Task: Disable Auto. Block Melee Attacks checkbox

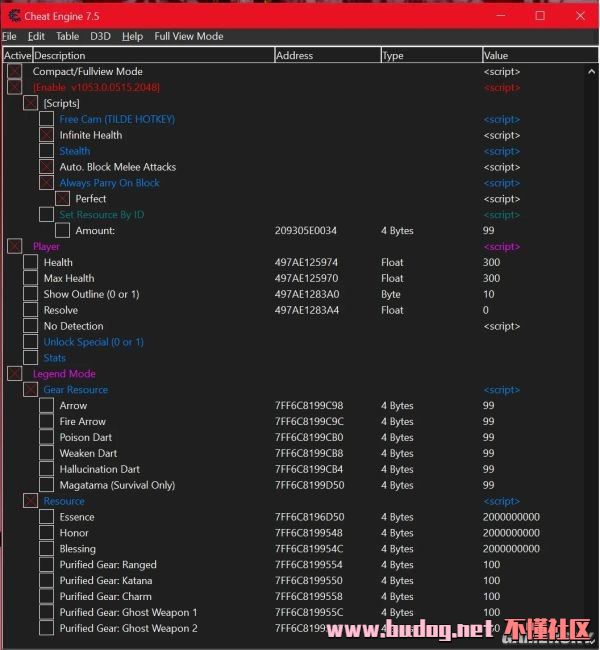Action: [x=46, y=167]
